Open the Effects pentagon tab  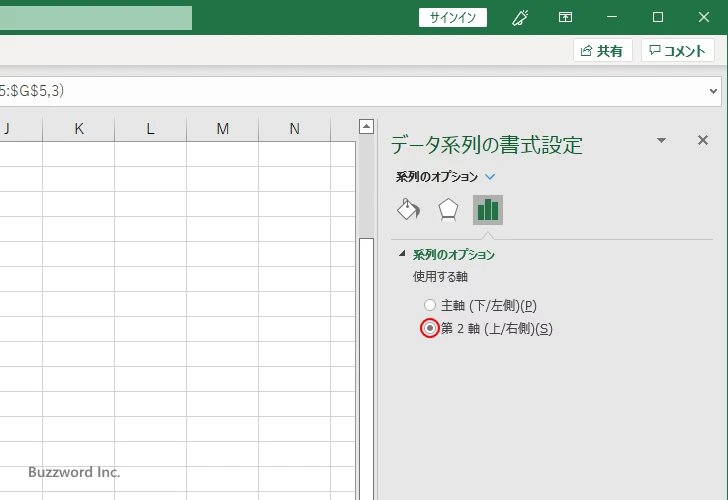pos(448,210)
